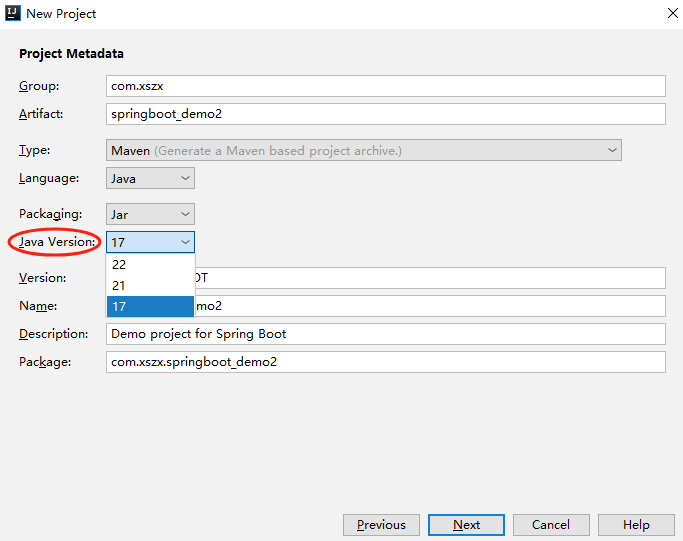
Task: Click the Package input field
Action: coord(385,362)
